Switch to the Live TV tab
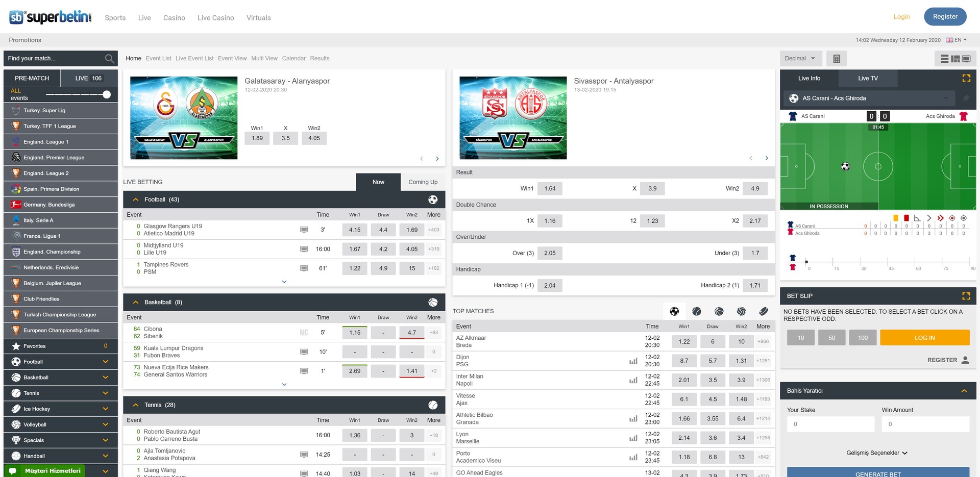The height and width of the screenshot is (477, 980). point(868,78)
